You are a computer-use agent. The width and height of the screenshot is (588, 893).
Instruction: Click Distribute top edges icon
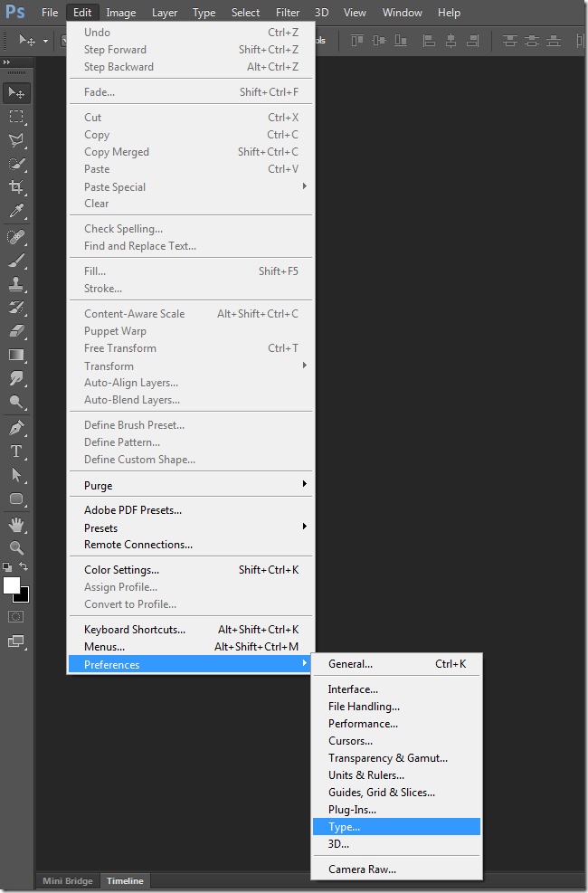click(x=509, y=41)
